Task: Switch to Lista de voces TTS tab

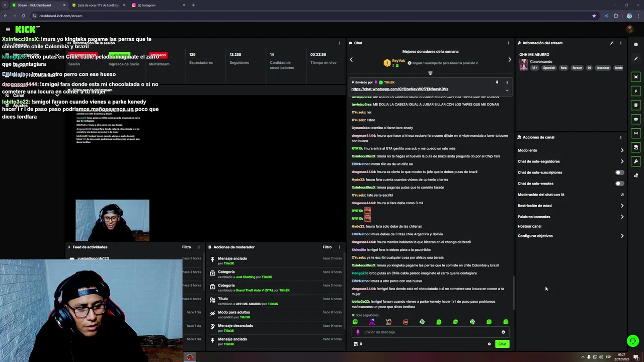Action: pos(99,5)
